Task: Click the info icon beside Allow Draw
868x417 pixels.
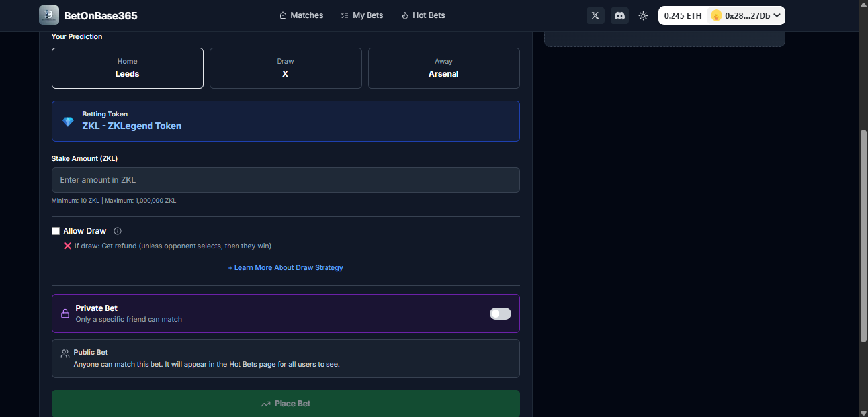Action: coord(117,230)
